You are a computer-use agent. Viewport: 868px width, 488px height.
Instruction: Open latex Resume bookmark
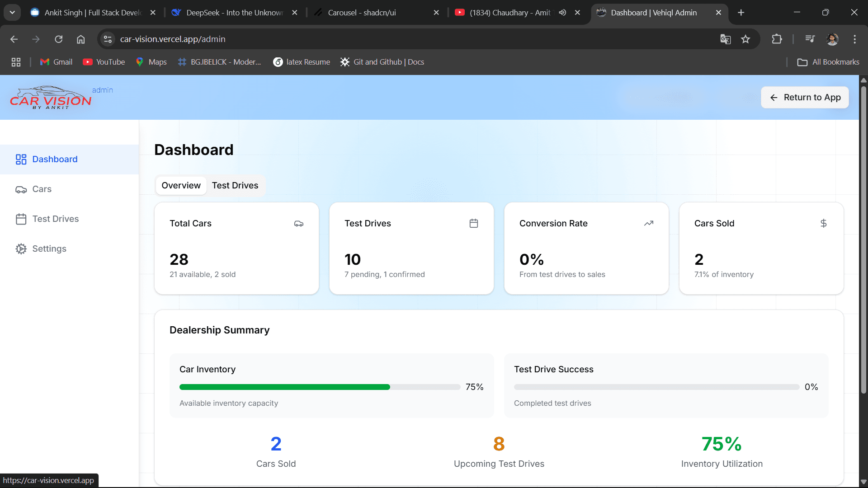tap(302, 62)
